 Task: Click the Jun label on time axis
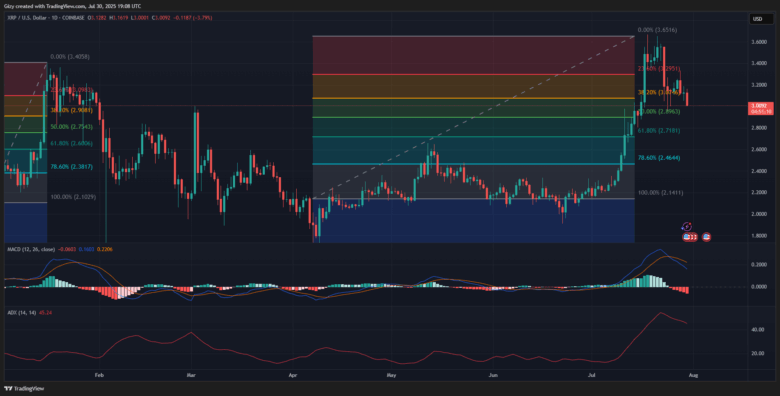point(493,376)
